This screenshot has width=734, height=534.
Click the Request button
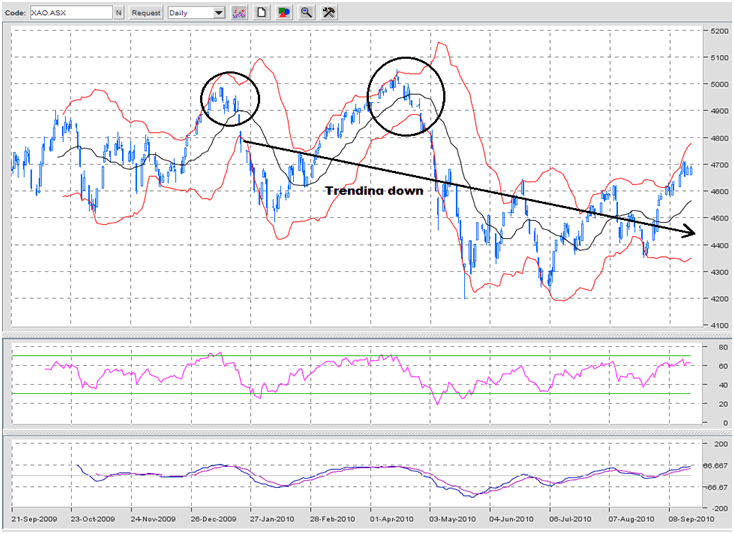click(146, 13)
